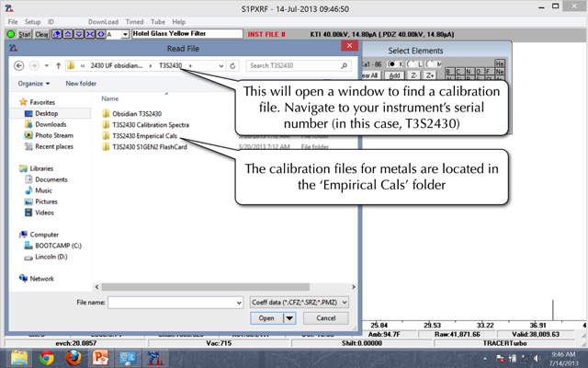Open the Coeff data file type dropdown
This screenshot has height=368, width=588.
[x=300, y=301]
